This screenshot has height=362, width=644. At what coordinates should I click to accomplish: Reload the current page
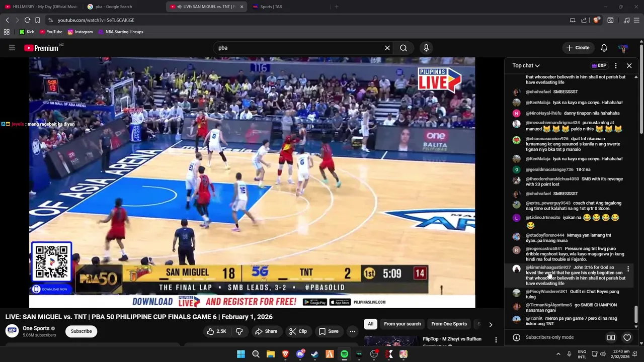point(27,20)
